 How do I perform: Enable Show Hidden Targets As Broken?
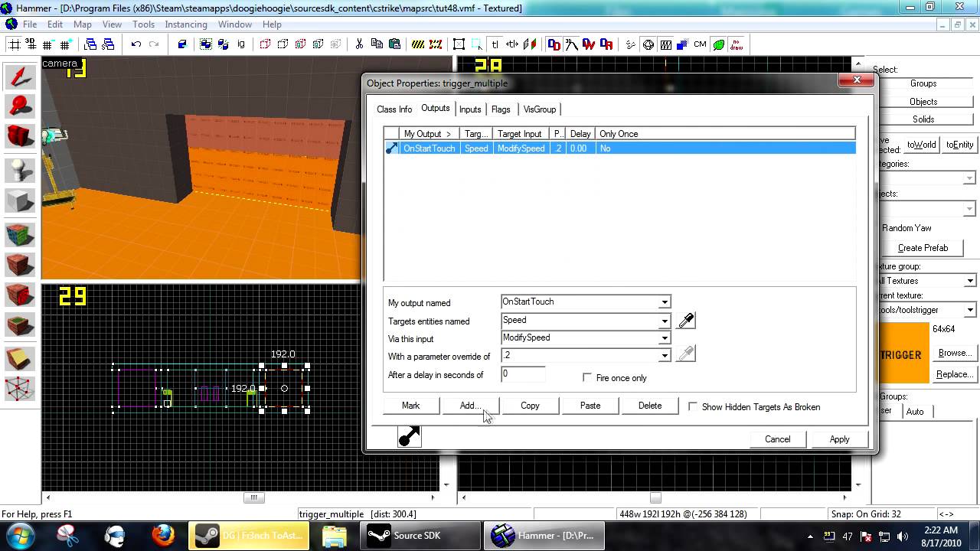[693, 406]
